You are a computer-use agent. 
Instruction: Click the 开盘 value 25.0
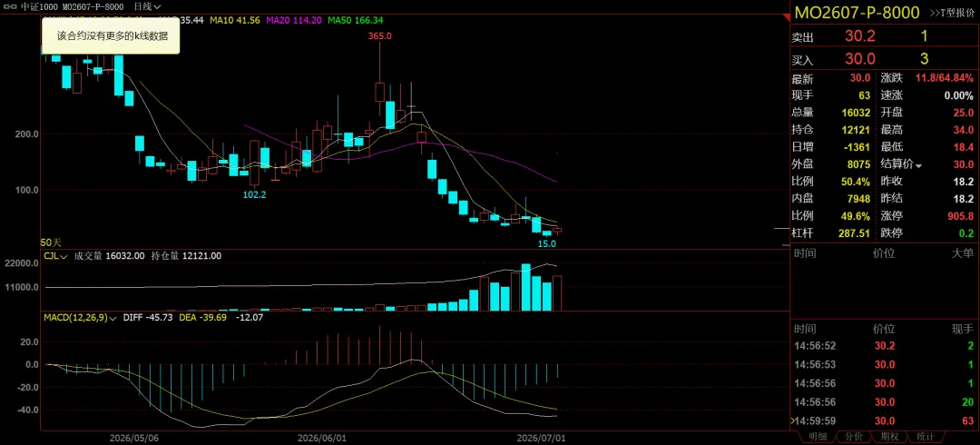click(964, 114)
